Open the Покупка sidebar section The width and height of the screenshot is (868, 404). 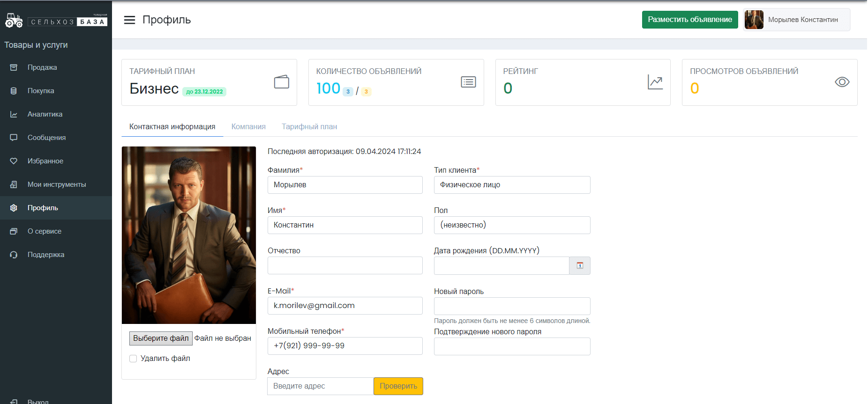(x=40, y=91)
